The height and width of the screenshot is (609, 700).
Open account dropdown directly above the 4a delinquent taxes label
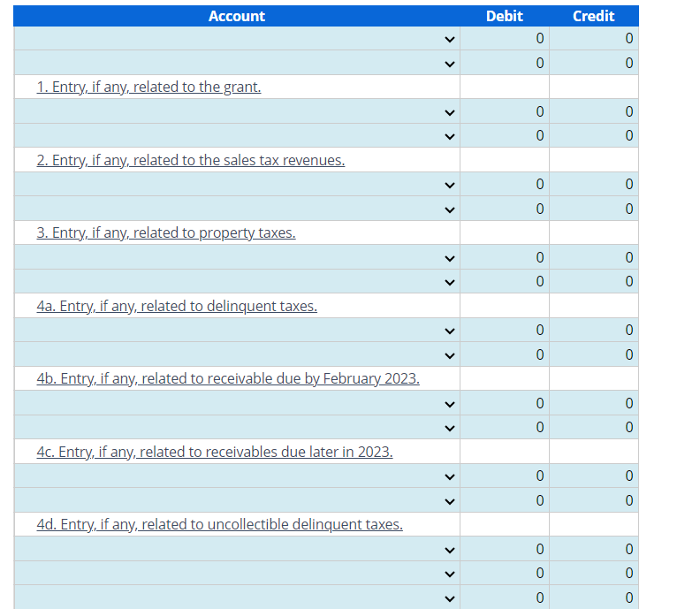pos(237,281)
